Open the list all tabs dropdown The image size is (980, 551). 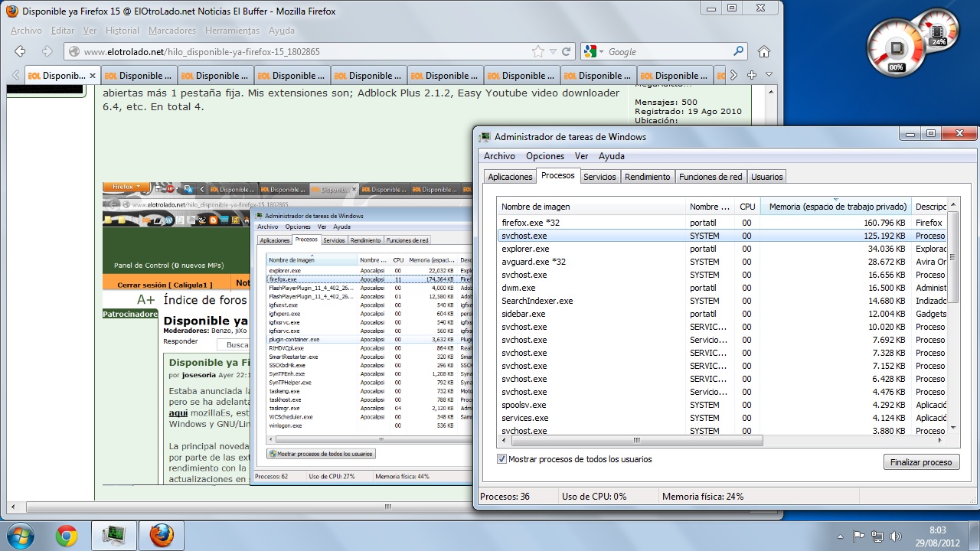[x=769, y=75]
